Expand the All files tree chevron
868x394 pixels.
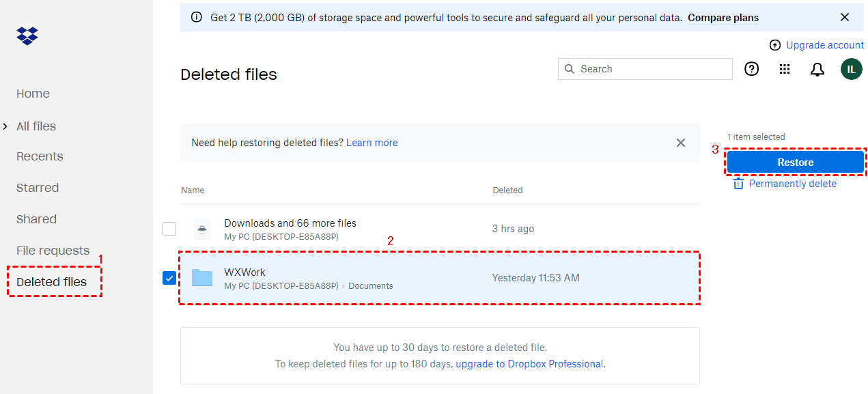tap(5, 126)
